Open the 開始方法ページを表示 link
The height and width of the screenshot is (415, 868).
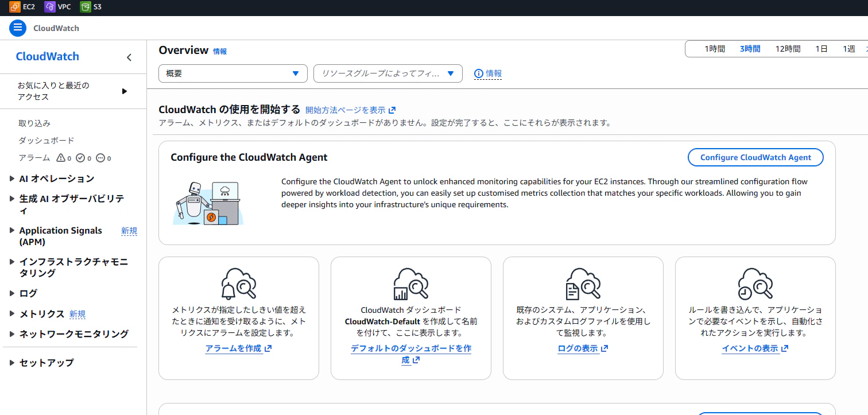click(351, 110)
